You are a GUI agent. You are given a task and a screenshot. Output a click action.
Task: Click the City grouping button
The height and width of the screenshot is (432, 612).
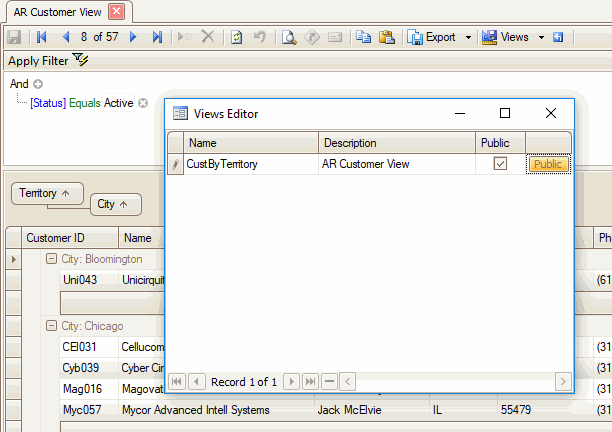pyautogui.click(x=115, y=204)
